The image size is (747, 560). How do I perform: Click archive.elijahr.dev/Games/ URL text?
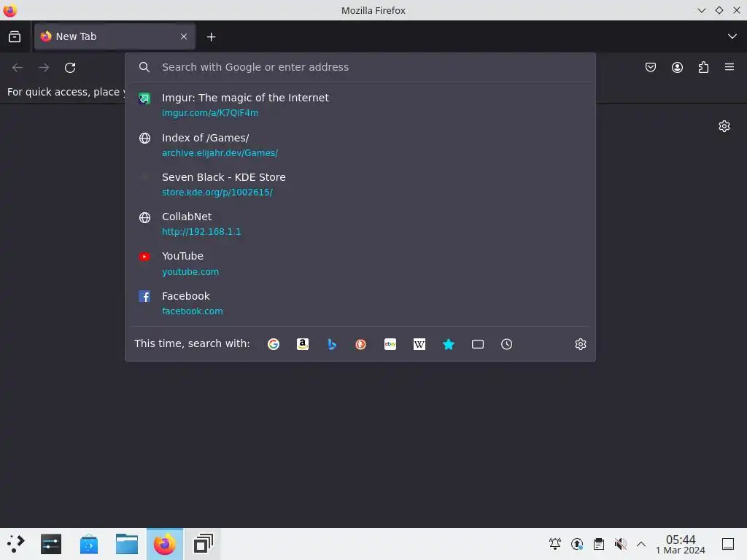pyautogui.click(x=220, y=153)
